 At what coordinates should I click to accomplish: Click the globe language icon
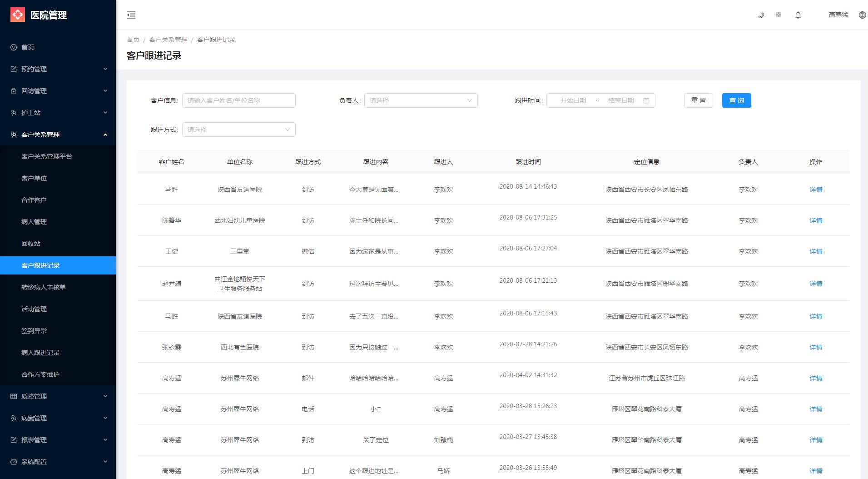point(863,15)
